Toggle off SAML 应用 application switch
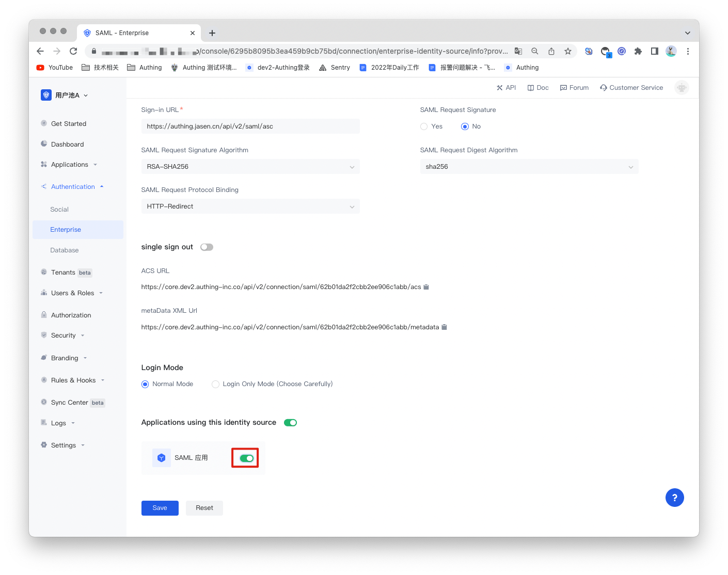The image size is (728, 575). [246, 458]
